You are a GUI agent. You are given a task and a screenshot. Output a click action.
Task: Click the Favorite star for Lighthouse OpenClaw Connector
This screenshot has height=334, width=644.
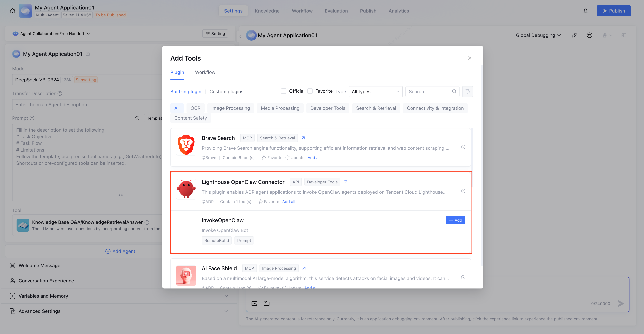(261, 202)
